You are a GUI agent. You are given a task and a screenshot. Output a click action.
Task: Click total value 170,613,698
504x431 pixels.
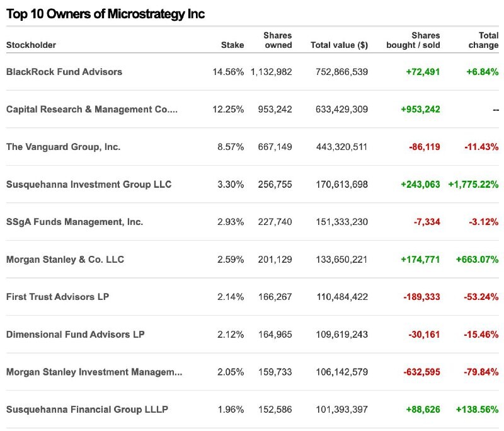coord(341,184)
